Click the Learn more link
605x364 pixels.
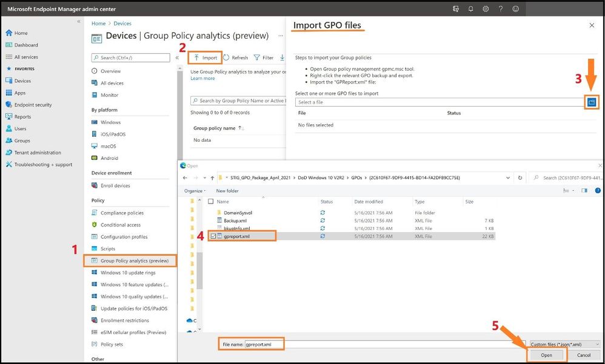(x=202, y=78)
